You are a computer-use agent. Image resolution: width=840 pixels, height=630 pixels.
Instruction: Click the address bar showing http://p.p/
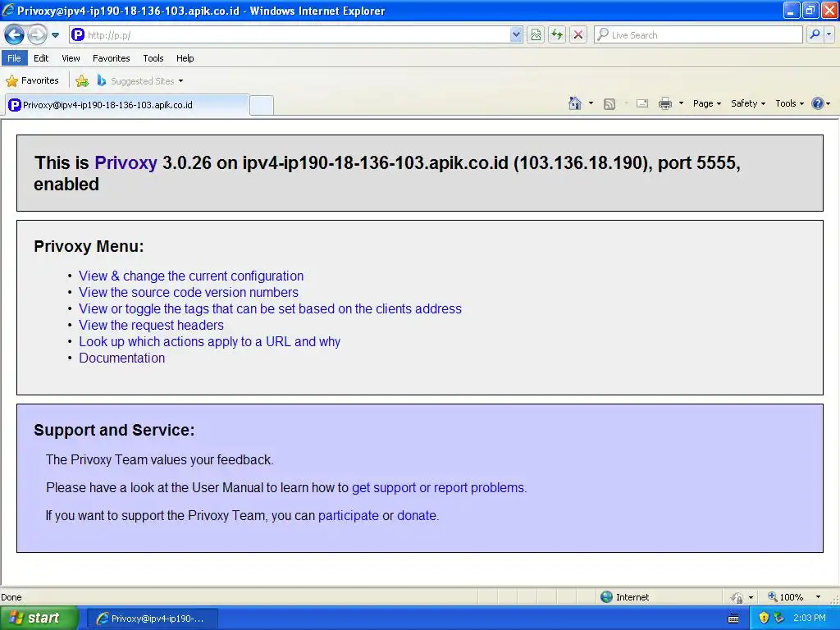click(x=290, y=34)
